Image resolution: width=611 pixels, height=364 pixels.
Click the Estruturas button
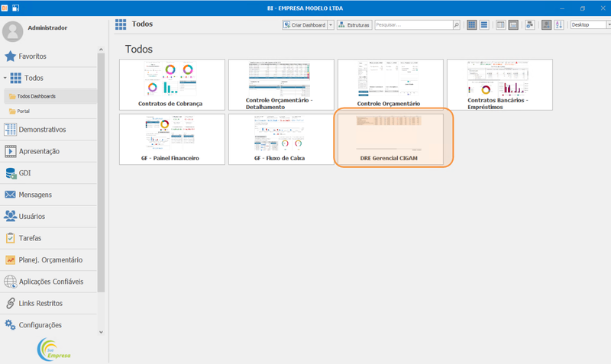point(354,25)
